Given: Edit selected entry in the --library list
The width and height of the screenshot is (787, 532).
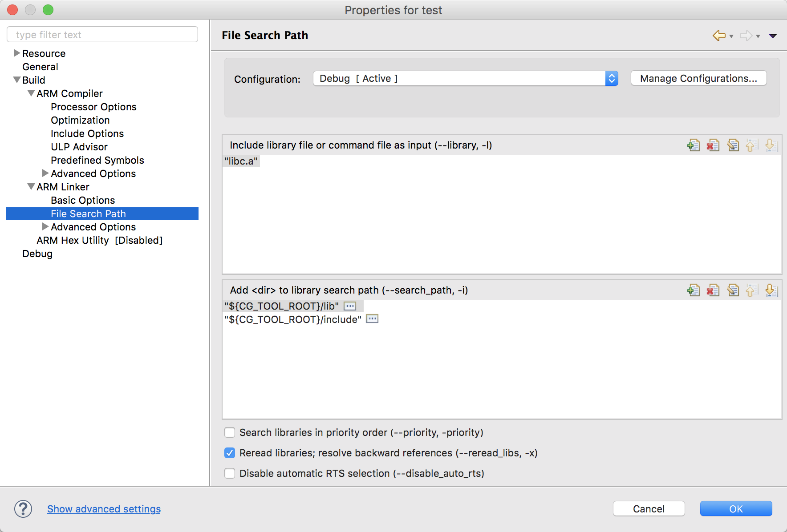Looking at the screenshot, I should click(733, 145).
